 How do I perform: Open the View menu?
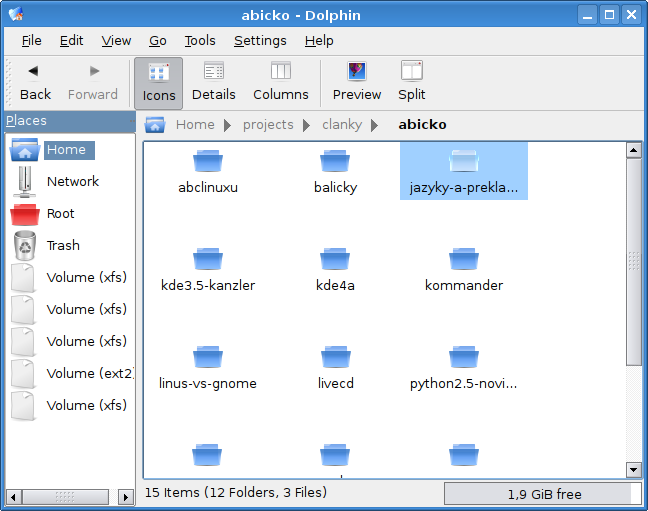pyautogui.click(x=116, y=41)
